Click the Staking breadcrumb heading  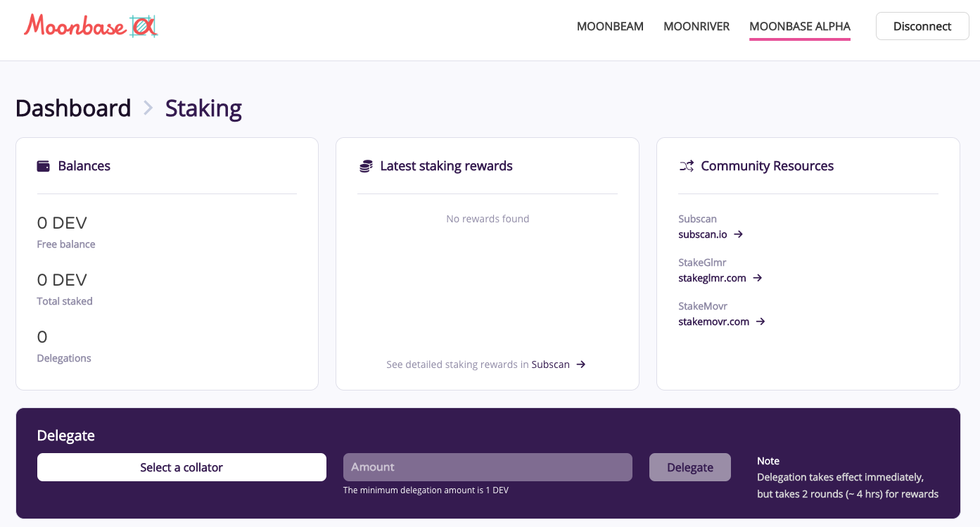tap(203, 108)
